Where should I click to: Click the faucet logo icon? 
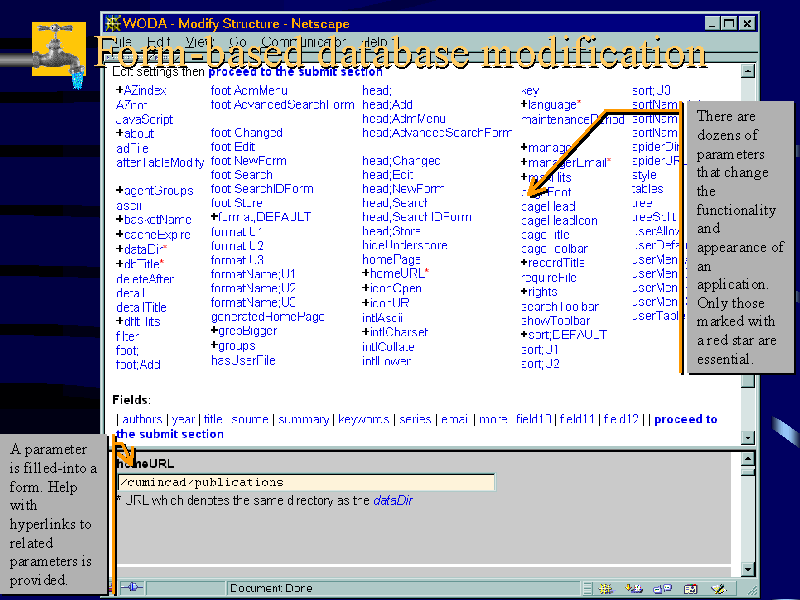tap(57, 51)
